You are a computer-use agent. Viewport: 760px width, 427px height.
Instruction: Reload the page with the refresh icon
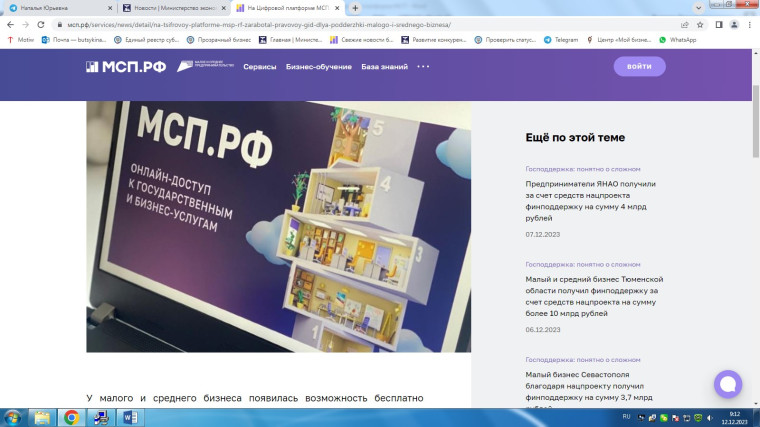tap(41, 25)
